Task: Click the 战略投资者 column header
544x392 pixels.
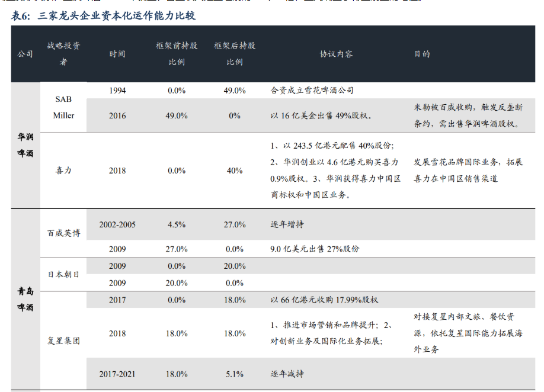Action: click(63, 54)
